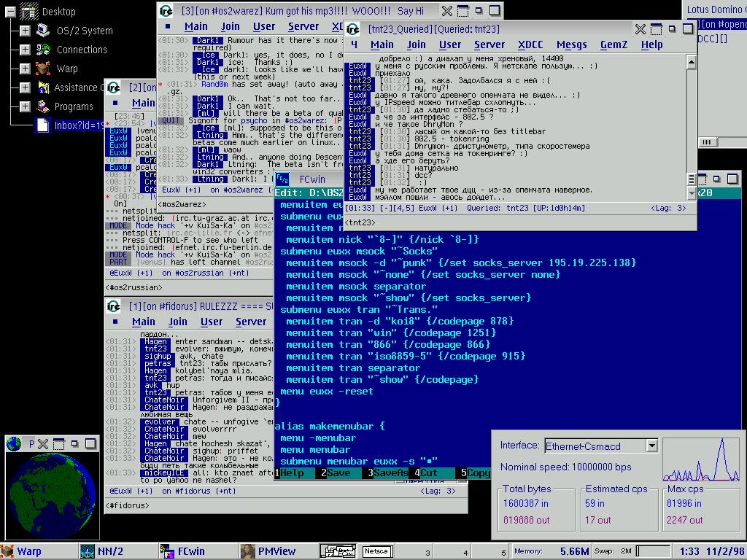747x560 pixels.
Task: Open Server menu in #os2warez window
Action: tap(303, 27)
